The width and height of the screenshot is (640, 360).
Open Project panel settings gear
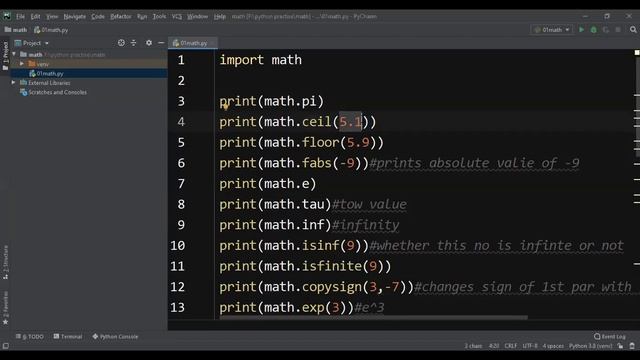(149, 43)
